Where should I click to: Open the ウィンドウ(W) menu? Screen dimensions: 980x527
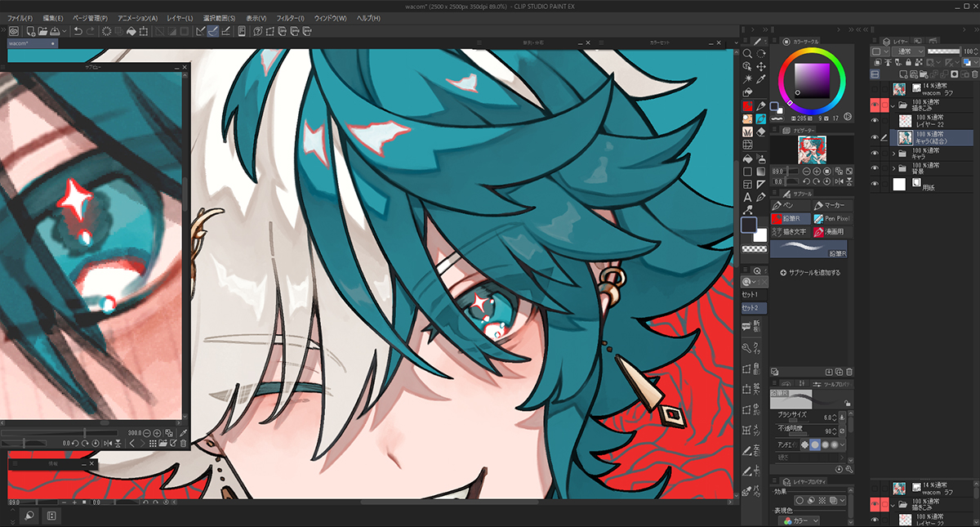[330, 18]
